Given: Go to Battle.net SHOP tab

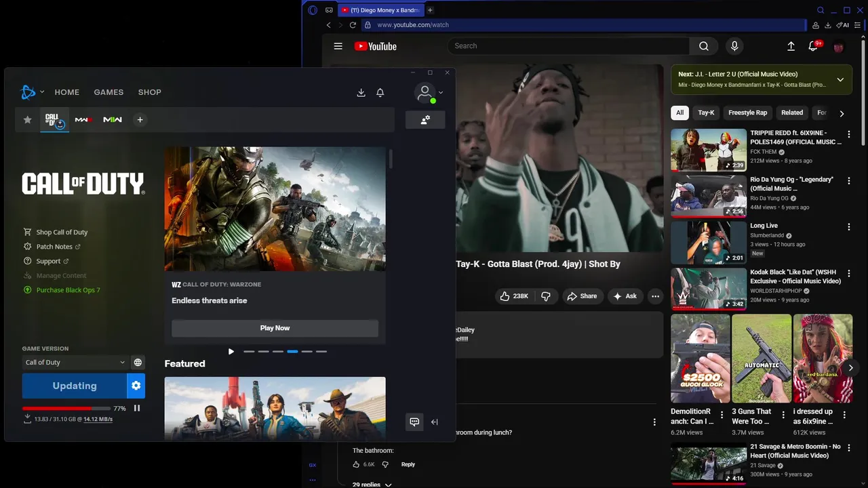Looking at the screenshot, I should point(150,92).
